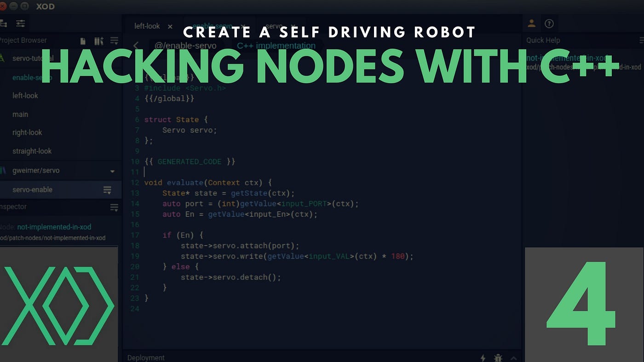Select the @/enable-servo breadcrumb
Image resolution: width=644 pixels, height=362 pixels.
[x=185, y=45]
